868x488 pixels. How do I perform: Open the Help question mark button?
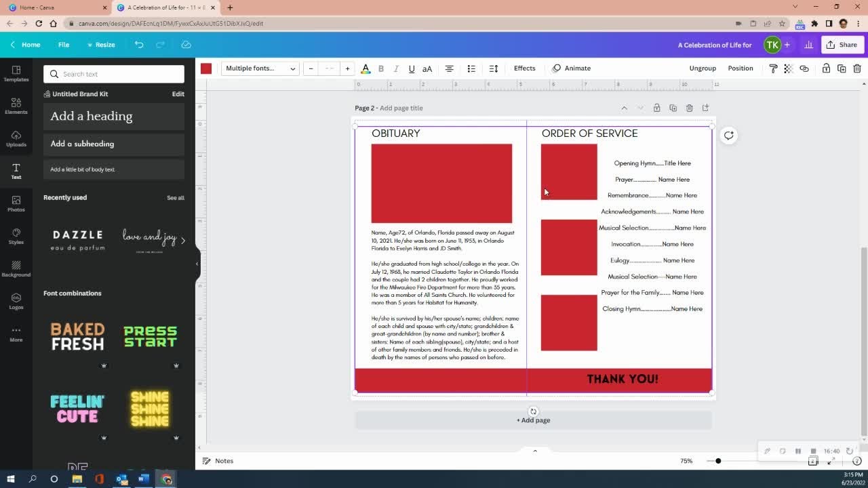(856, 461)
